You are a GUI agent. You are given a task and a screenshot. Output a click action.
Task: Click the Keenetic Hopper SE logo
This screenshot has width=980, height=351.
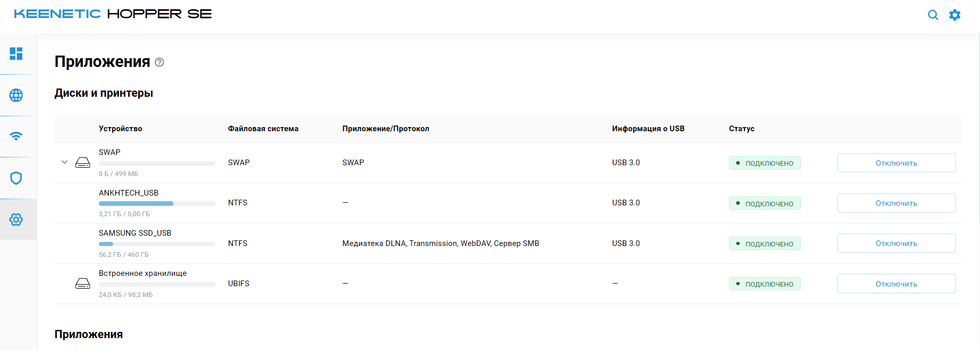[x=113, y=14]
